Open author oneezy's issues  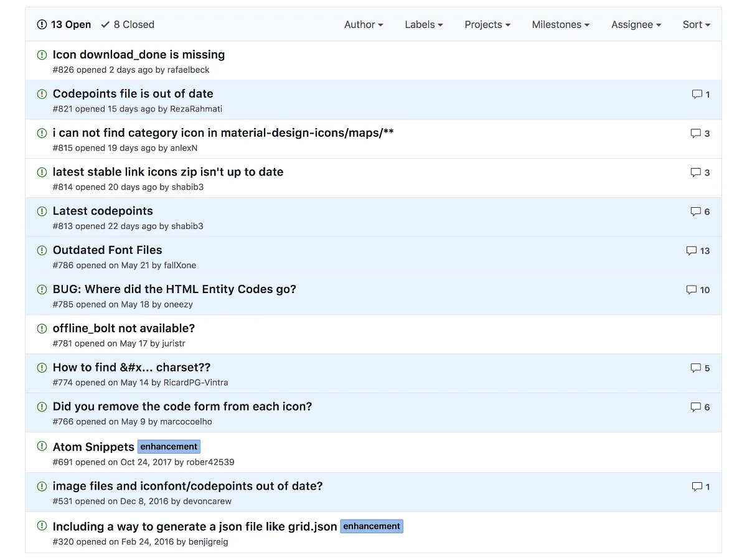coord(179,304)
